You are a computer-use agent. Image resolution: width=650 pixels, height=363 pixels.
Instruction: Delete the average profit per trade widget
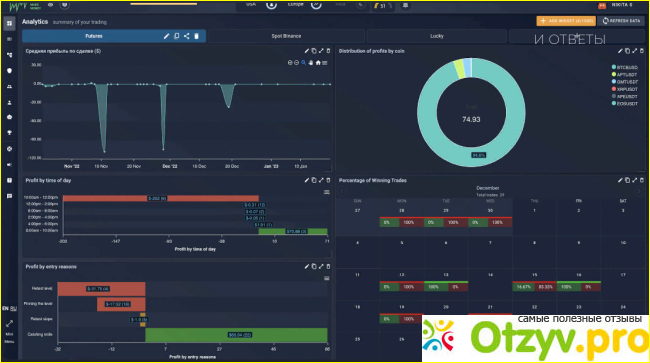coord(328,51)
